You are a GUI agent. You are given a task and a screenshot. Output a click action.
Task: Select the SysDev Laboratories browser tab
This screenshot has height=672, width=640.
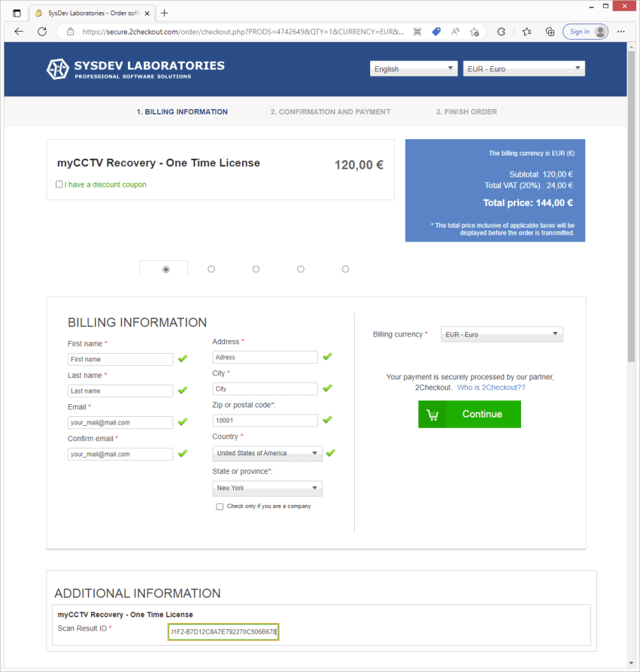(93, 14)
